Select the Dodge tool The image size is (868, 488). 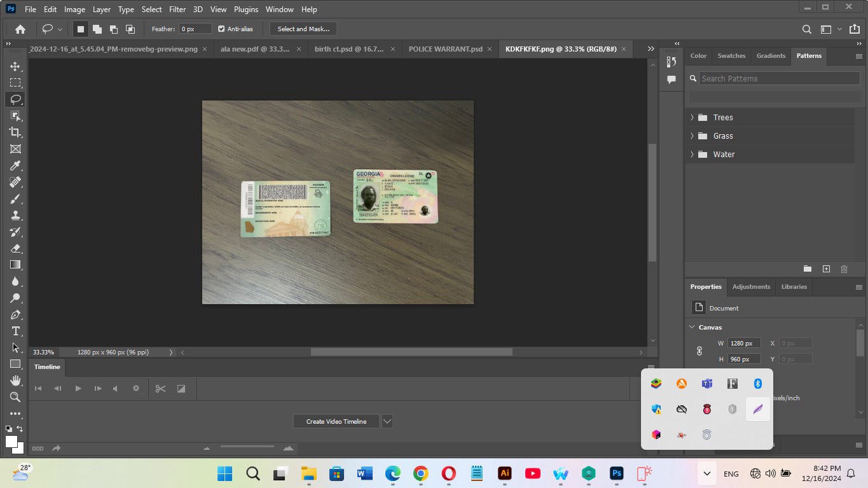[15, 298]
